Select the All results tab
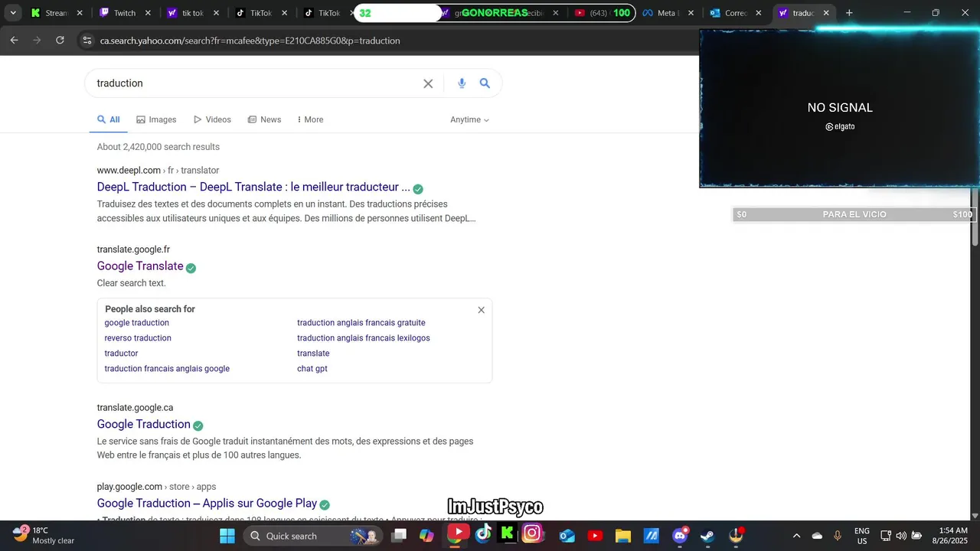 click(x=109, y=119)
